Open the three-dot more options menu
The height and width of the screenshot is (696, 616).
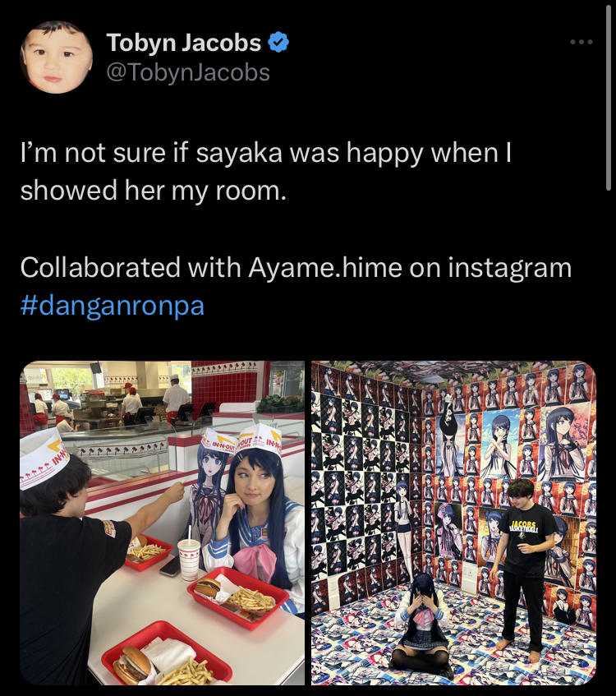tap(582, 42)
